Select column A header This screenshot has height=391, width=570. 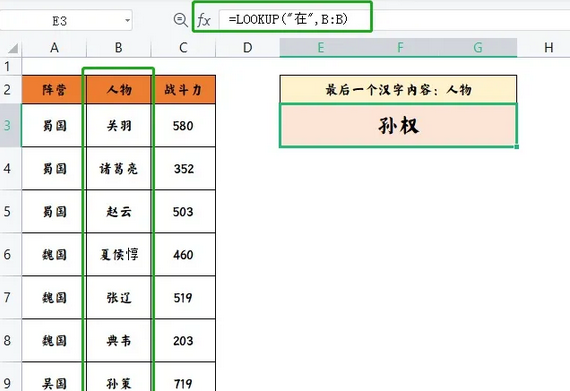[54, 48]
